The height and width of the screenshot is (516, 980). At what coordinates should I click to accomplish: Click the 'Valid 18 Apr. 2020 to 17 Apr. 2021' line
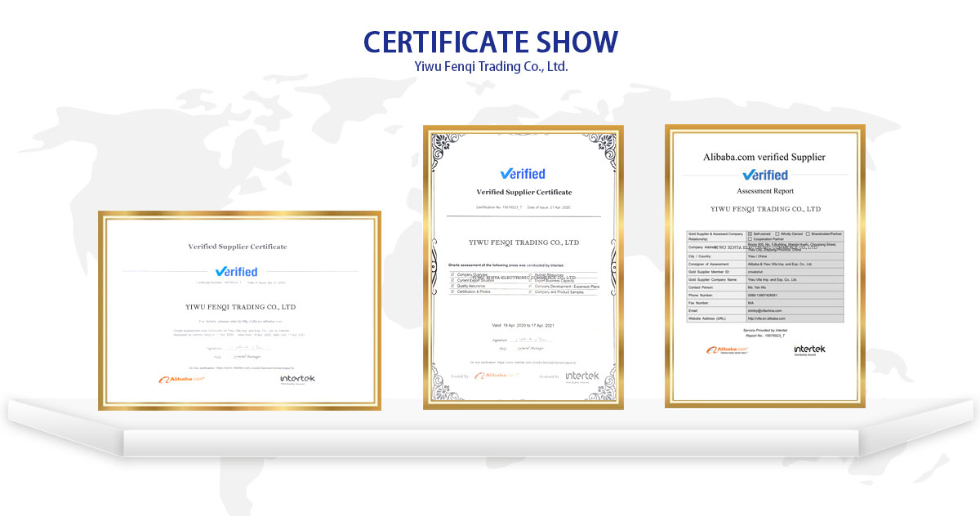(523, 326)
